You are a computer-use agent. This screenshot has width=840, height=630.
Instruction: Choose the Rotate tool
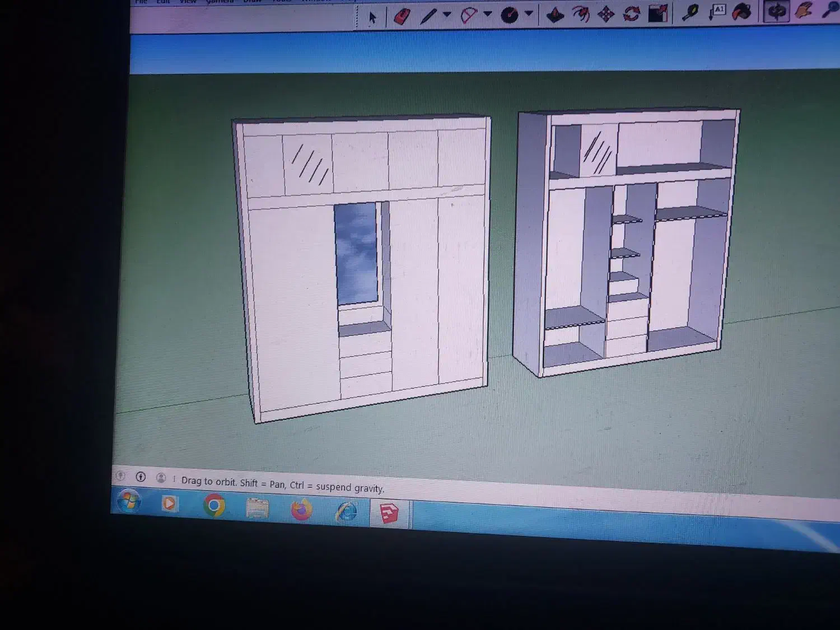click(632, 13)
